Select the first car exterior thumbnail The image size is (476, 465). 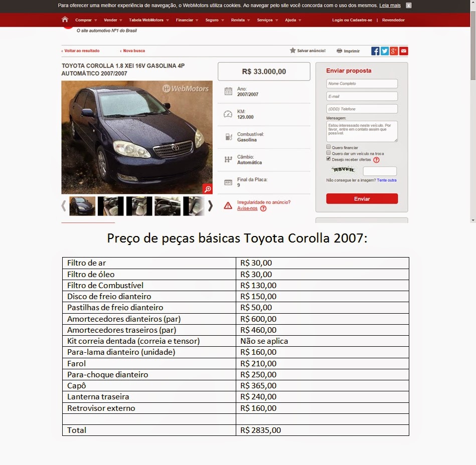pyautogui.click(x=82, y=206)
